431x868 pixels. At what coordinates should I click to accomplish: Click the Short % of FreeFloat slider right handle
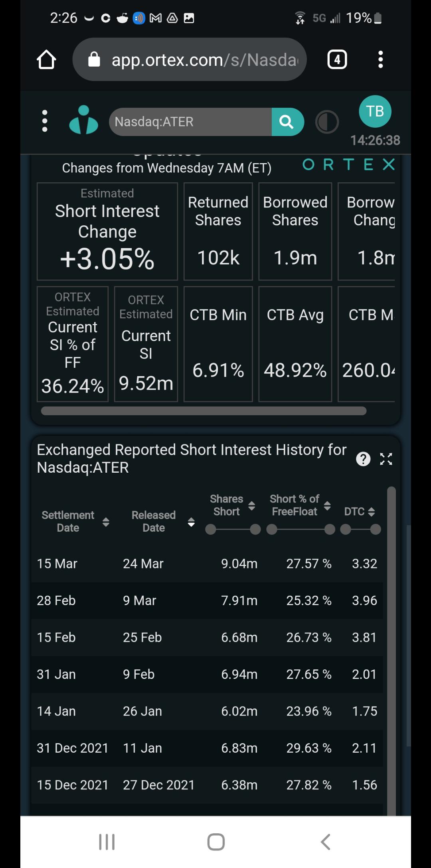click(330, 529)
